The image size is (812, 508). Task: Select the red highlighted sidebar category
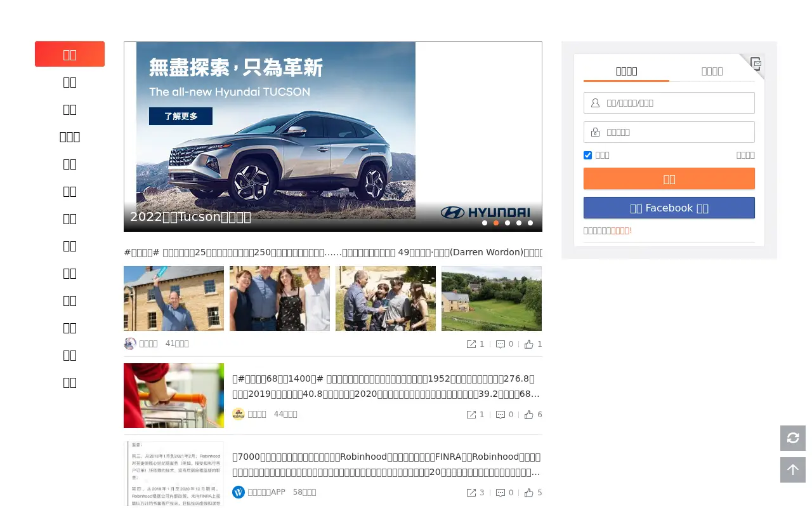[70, 54]
